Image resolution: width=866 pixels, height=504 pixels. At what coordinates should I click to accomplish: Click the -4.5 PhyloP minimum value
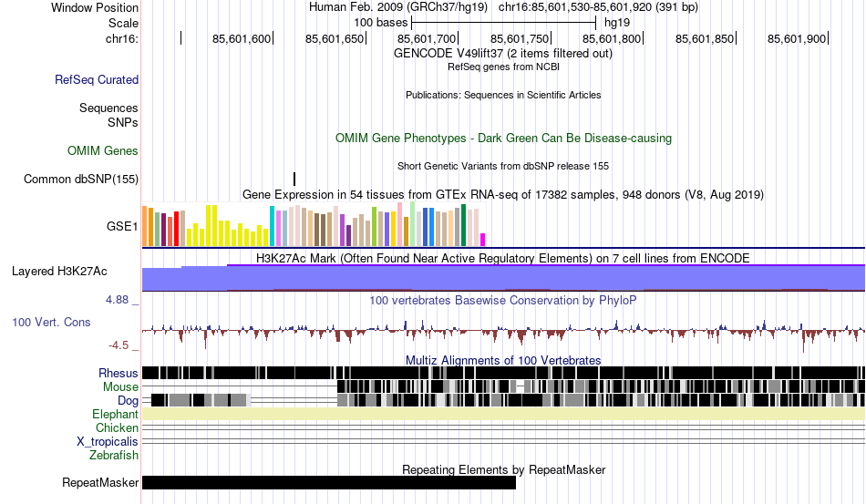[x=119, y=345]
